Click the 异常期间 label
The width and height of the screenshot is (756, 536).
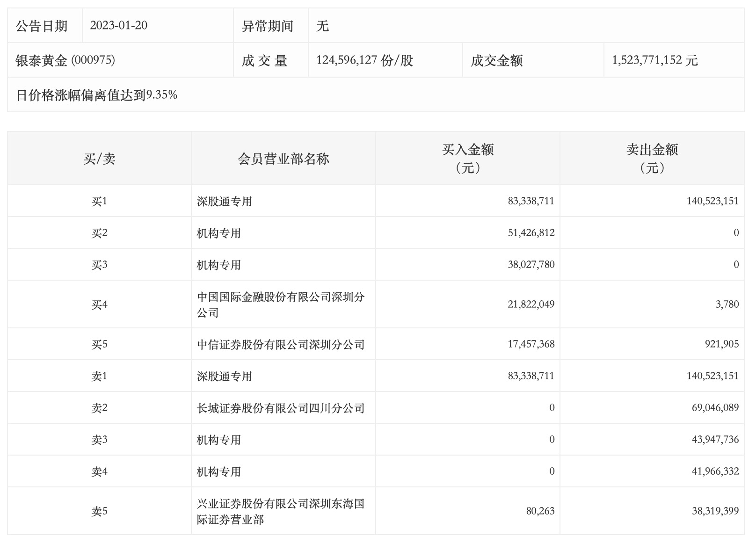point(267,26)
